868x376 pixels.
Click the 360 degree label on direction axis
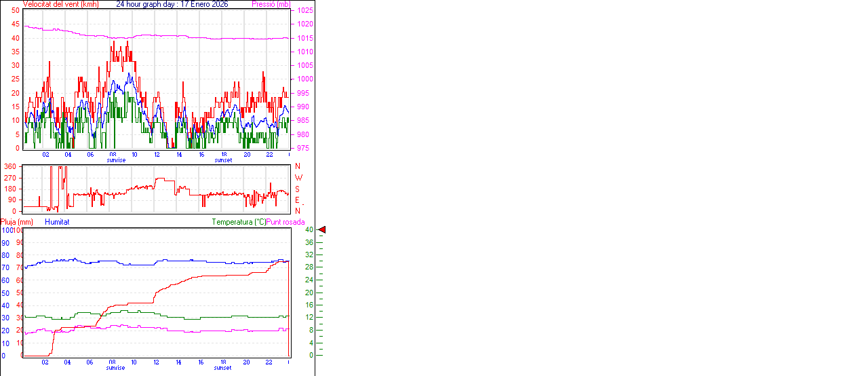pyautogui.click(x=10, y=166)
